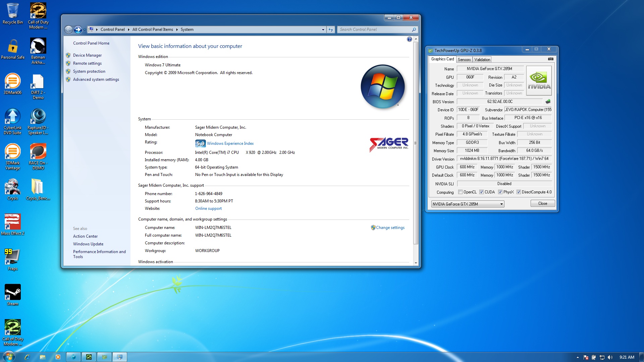The width and height of the screenshot is (644, 362).
Task: Open Windows Experience Index link
Action: tap(230, 143)
